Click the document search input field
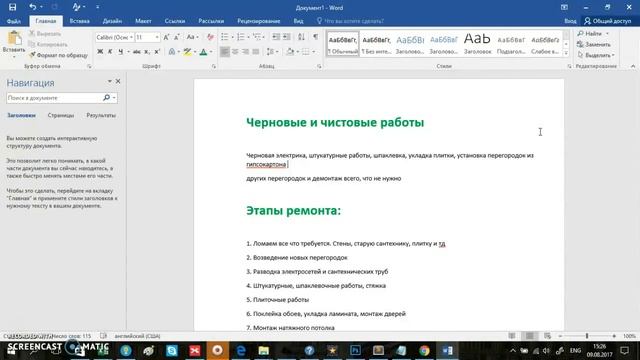Image resolution: width=640 pixels, height=360 pixels. pos(53,98)
